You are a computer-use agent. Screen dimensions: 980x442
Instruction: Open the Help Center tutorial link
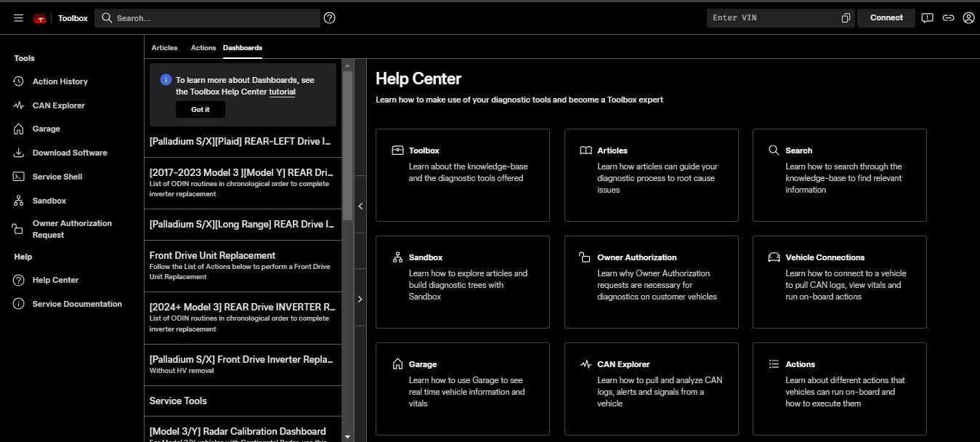click(x=283, y=92)
